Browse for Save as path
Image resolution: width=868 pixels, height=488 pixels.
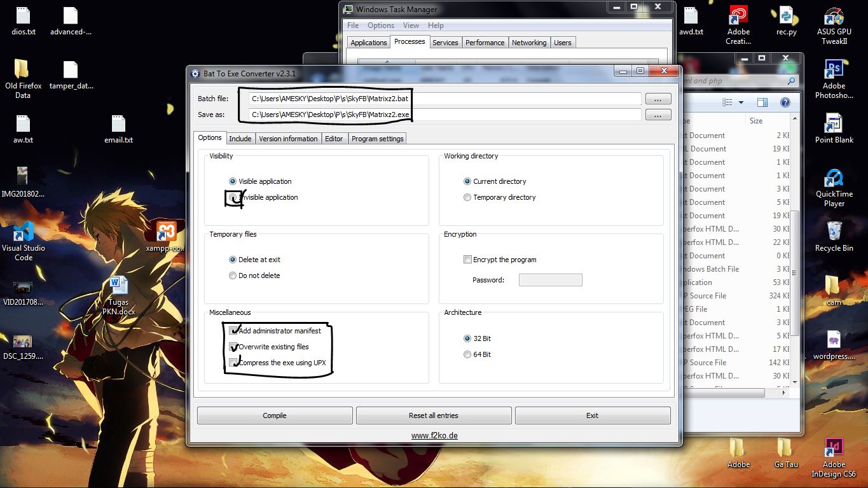point(658,115)
